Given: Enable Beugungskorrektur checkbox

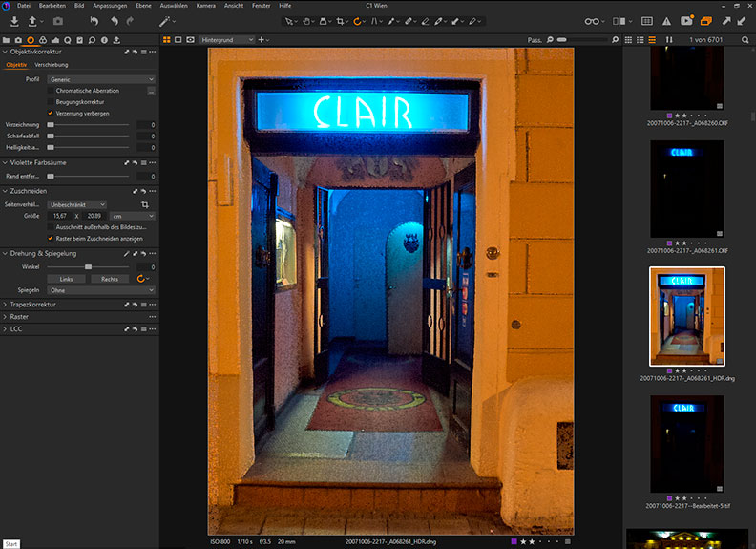Looking at the screenshot, I should pos(51,102).
